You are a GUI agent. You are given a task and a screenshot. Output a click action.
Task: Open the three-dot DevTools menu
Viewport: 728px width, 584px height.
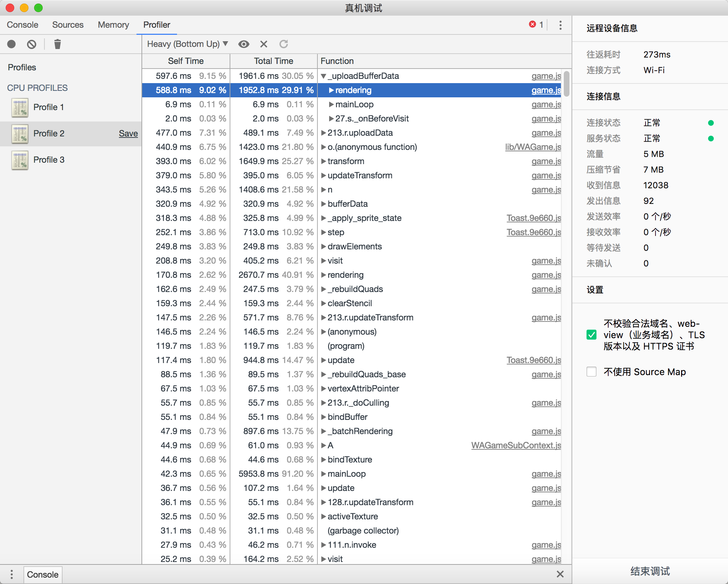(x=560, y=25)
